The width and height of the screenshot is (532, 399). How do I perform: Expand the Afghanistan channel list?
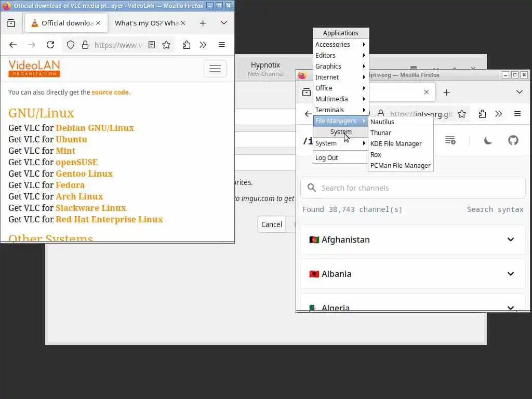413,240
